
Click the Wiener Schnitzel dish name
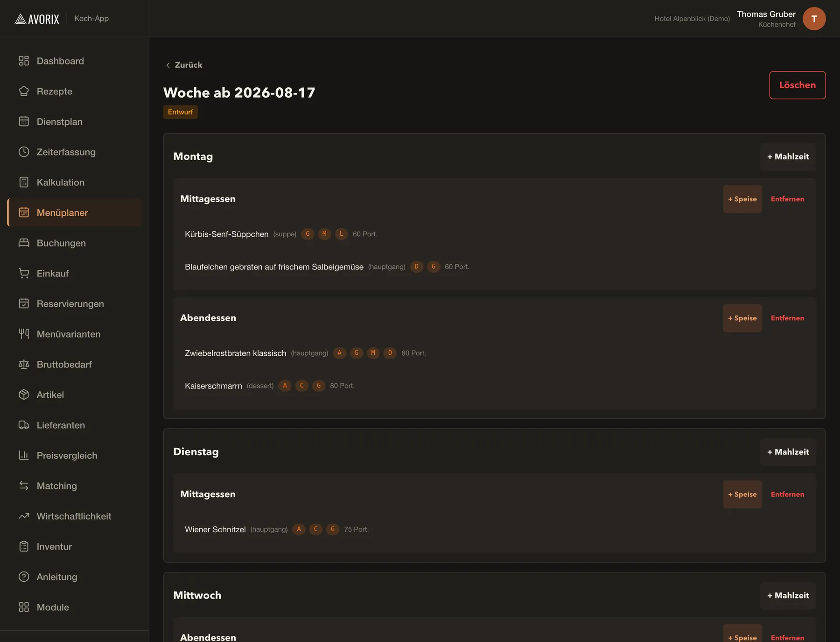215,529
